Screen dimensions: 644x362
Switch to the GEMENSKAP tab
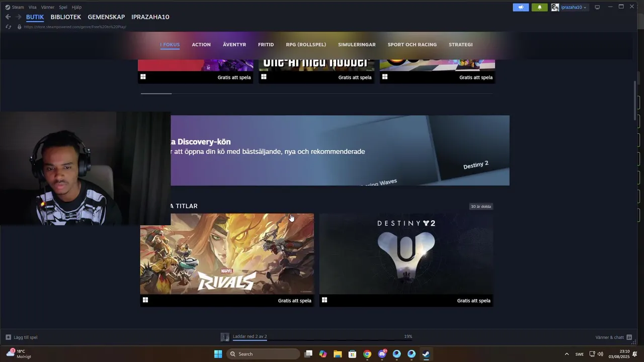(x=106, y=17)
